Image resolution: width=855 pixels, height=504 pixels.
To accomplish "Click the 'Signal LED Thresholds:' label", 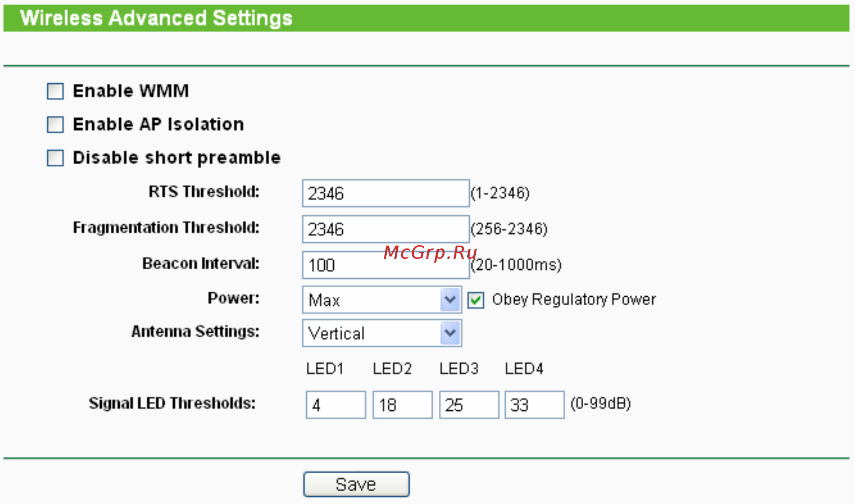I will tap(172, 403).
